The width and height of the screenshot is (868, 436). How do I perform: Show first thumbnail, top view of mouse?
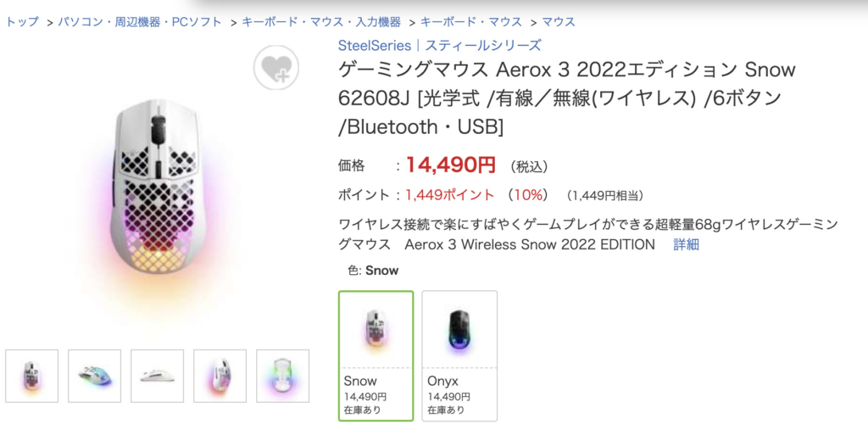tap(32, 376)
